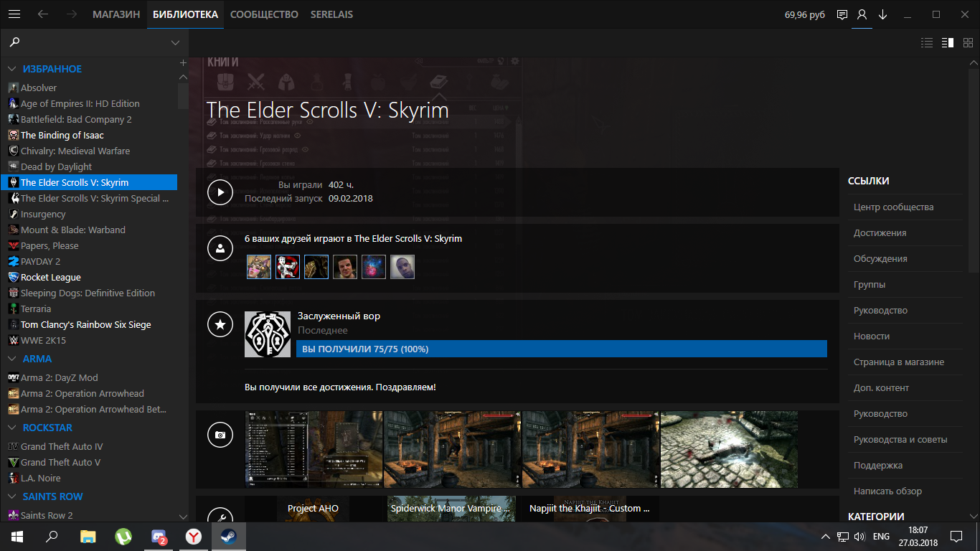This screenshot has width=980, height=551.
Task: Open the Поддержка link
Action: pos(878,465)
